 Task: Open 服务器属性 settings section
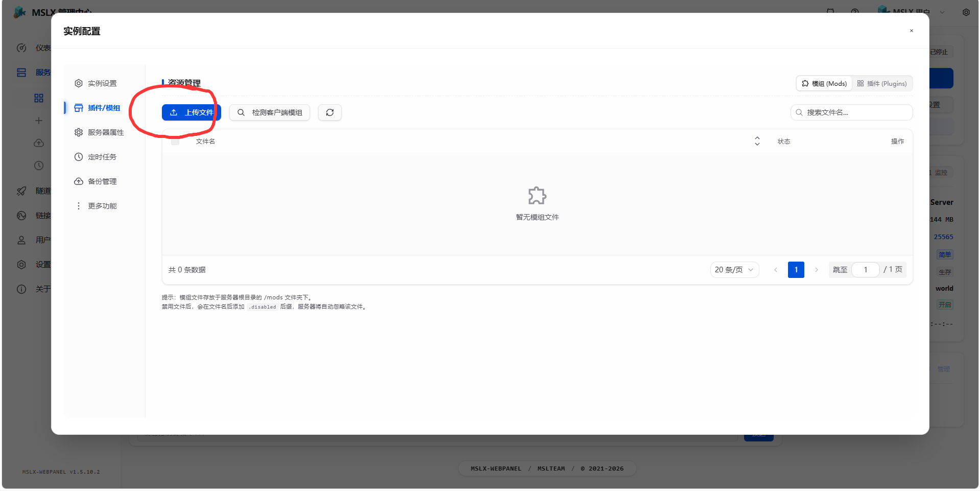click(x=99, y=132)
